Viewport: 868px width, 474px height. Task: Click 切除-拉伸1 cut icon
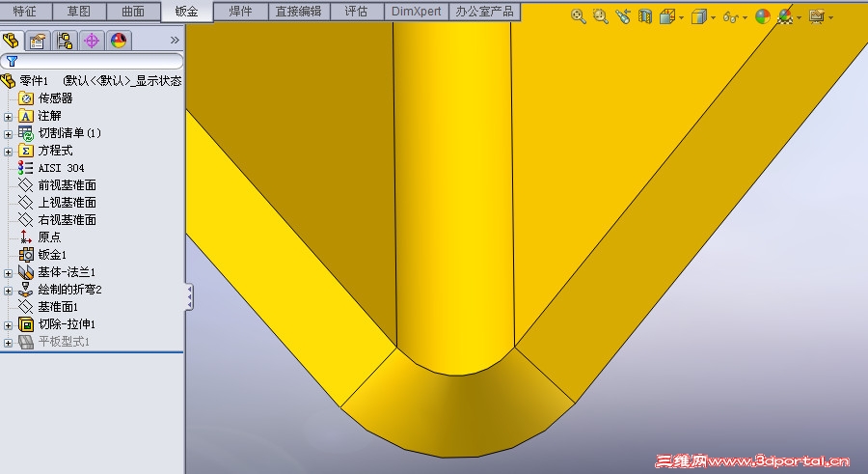pos(25,323)
